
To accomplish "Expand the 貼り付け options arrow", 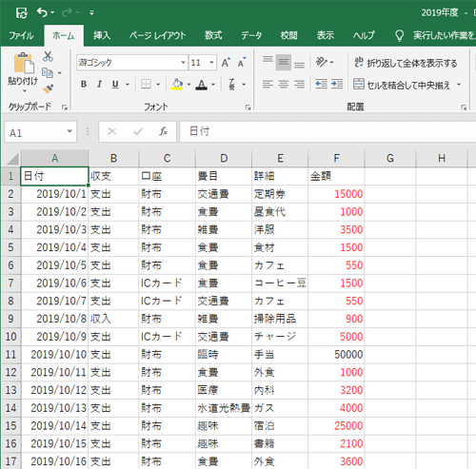I will [x=25, y=91].
